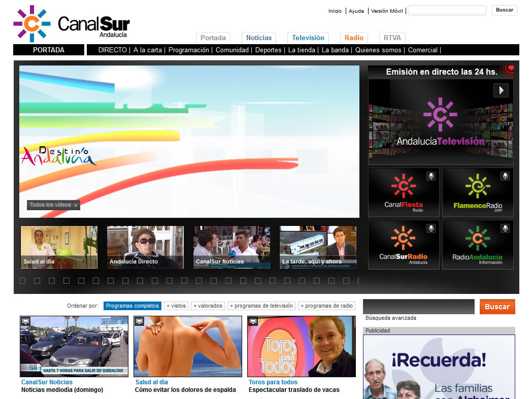Click the TV icon on Toros para Todos video
Viewport: 532px width, 399px height.
[x=253, y=321]
